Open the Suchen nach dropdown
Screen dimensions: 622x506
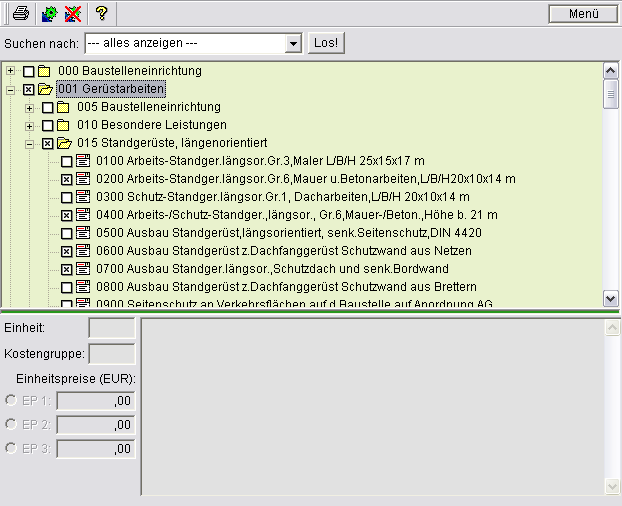293,43
